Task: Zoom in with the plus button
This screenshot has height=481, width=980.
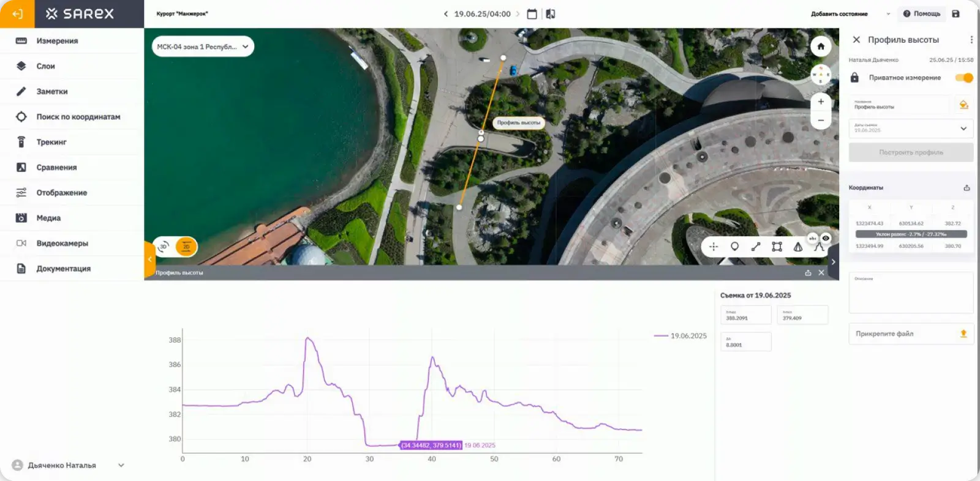Action: pyautogui.click(x=821, y=102)
